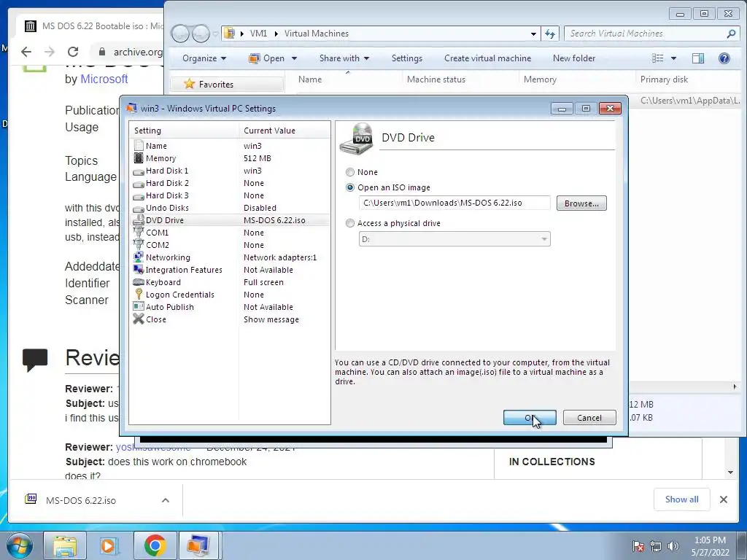Click Create virtual machine toolbar item
The image size is (747, 560).
[487, 58]
